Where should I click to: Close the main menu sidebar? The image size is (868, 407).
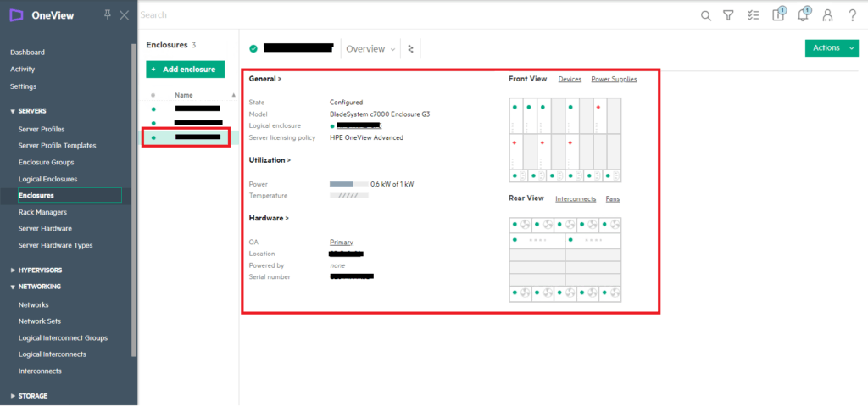(124, 15)
